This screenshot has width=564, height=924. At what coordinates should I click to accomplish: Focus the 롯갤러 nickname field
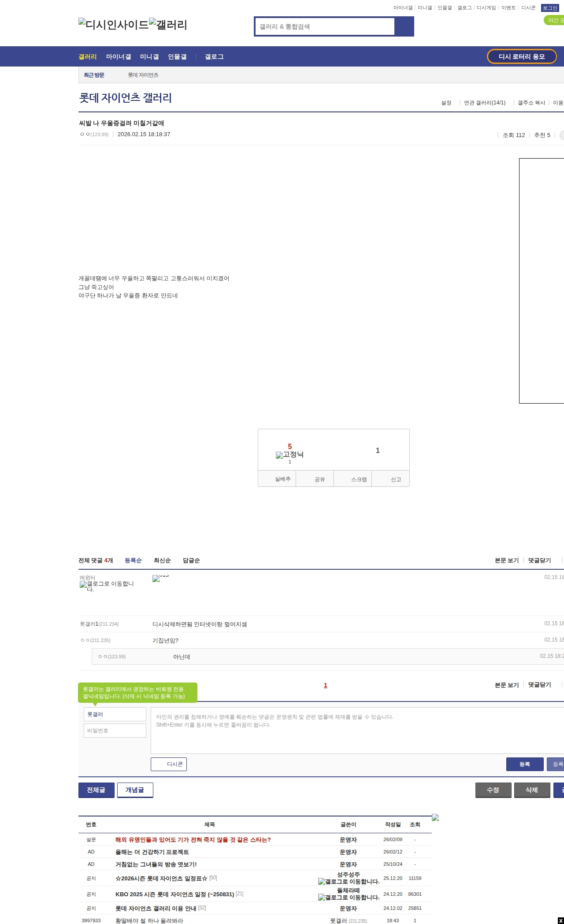(x=115, y=714)
